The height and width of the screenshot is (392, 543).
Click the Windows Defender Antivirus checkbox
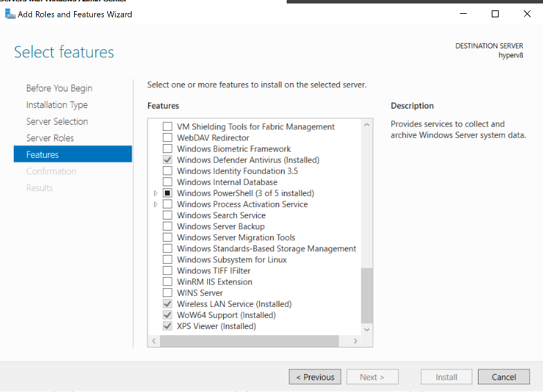pyautogui.click(x=168, y=159)
